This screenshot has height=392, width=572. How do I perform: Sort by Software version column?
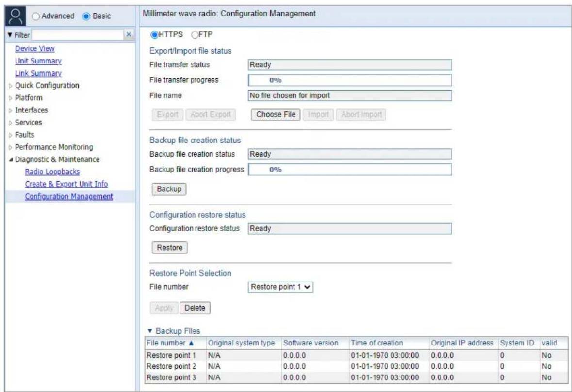[315, 343]
